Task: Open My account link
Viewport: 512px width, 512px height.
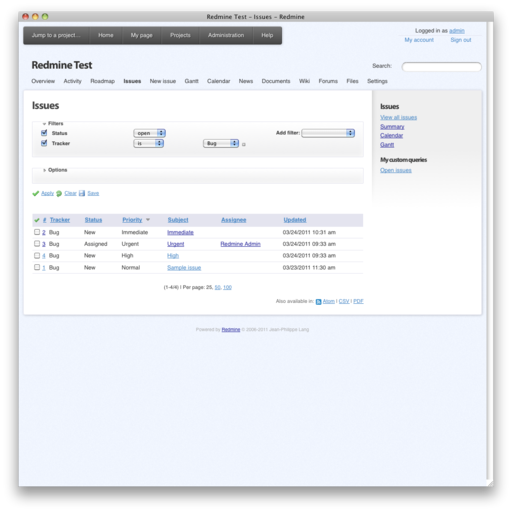Action: point(419,40)
